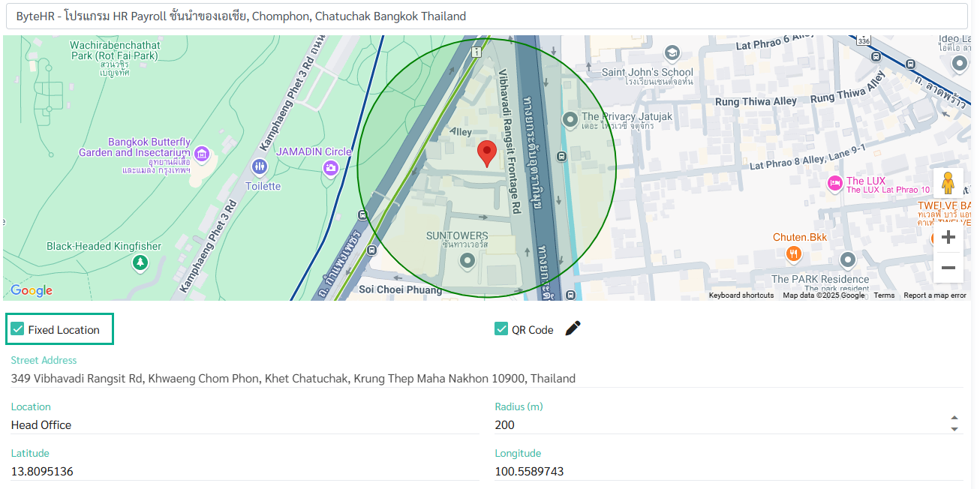Click the Latitude field 13.8095136
The image size is (980, 489).
point(245,472)
